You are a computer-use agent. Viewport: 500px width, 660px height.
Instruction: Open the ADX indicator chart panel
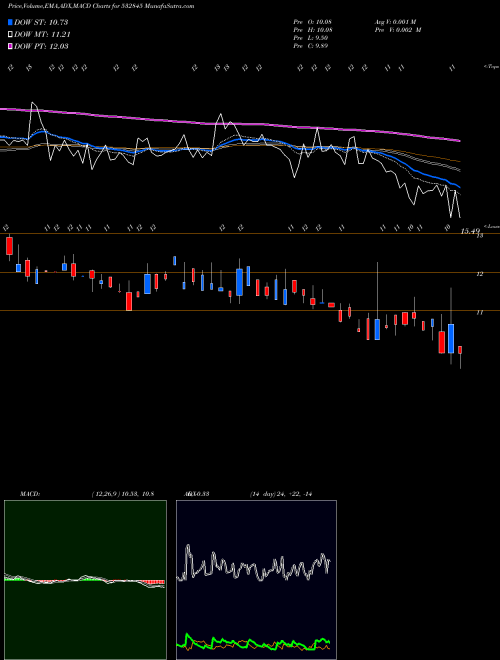coord(256,580)
